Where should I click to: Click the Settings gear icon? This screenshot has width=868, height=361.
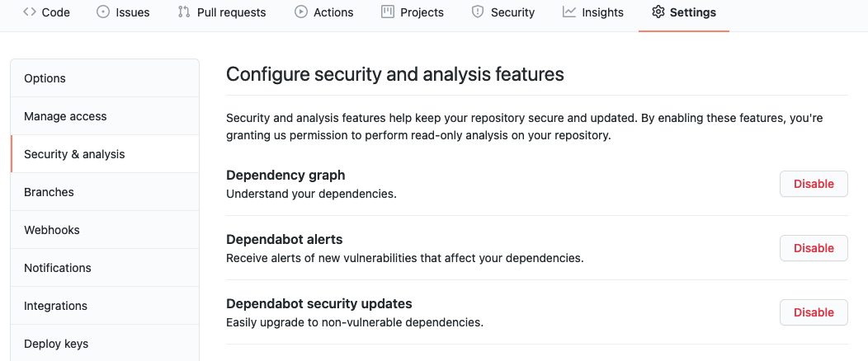[x=658, y=12]
